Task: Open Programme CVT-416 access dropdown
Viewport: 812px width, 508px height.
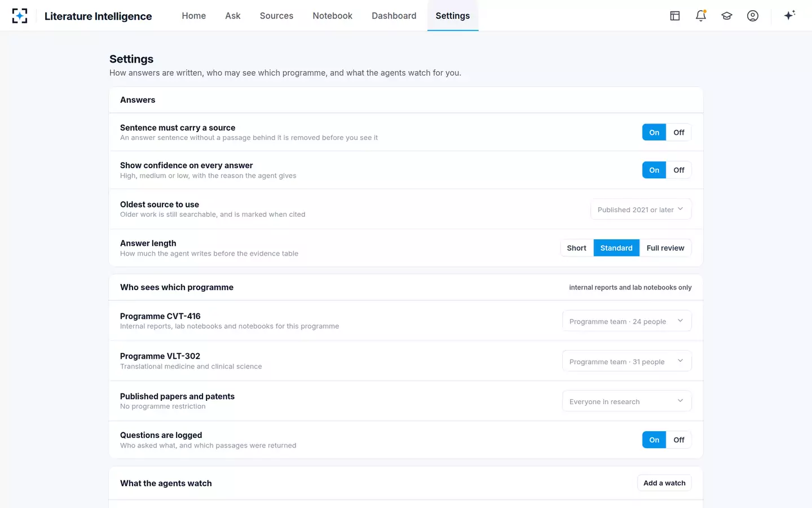Action: (627, 321)
